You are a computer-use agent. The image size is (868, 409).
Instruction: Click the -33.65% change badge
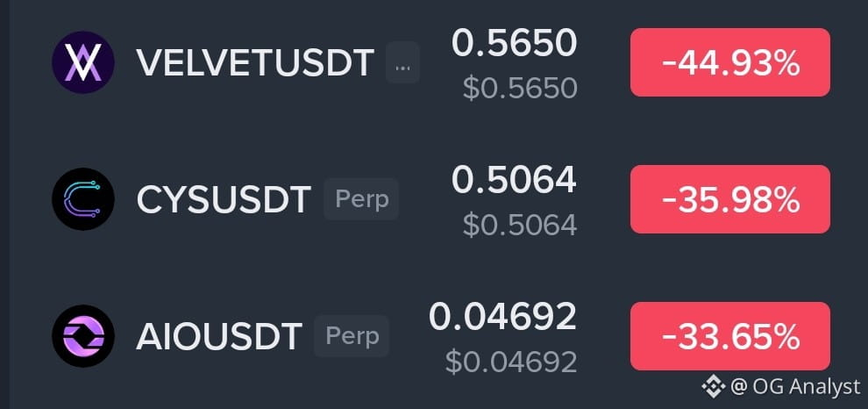tap(730, 336)
